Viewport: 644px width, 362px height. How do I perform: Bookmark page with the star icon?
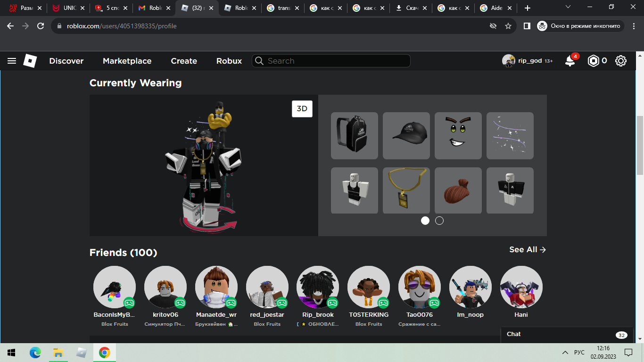[508, 26]
